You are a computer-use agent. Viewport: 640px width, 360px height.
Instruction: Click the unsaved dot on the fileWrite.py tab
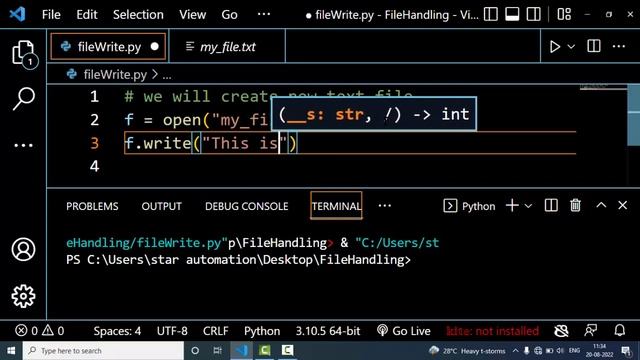154,47
